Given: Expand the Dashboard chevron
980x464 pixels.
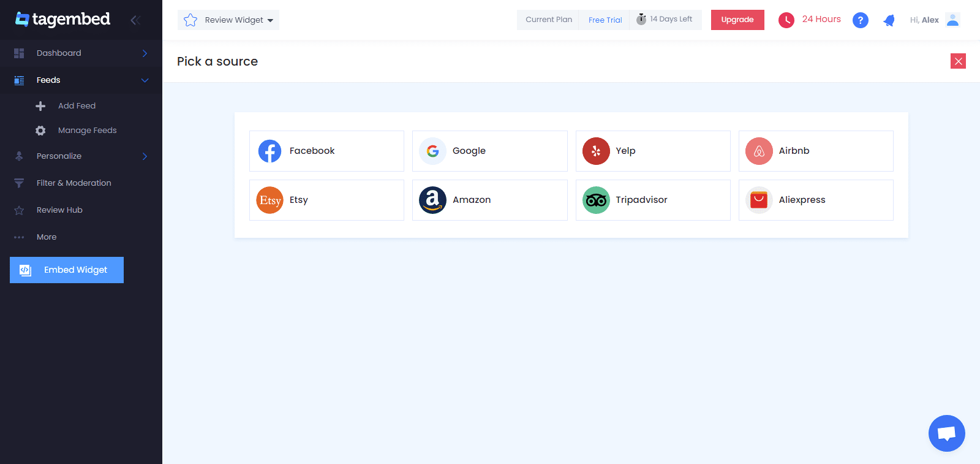Looking at the screenshot, I should point(145,53).
